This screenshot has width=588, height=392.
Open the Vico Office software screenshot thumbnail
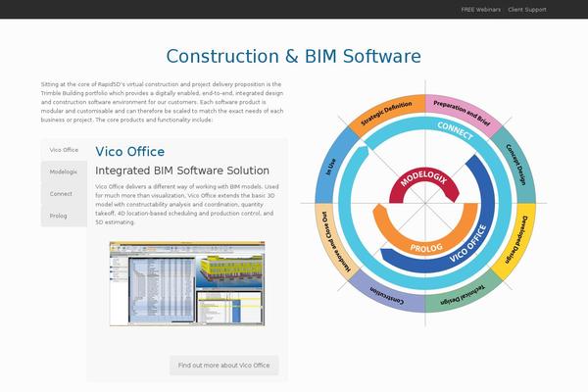coord(187,283)
